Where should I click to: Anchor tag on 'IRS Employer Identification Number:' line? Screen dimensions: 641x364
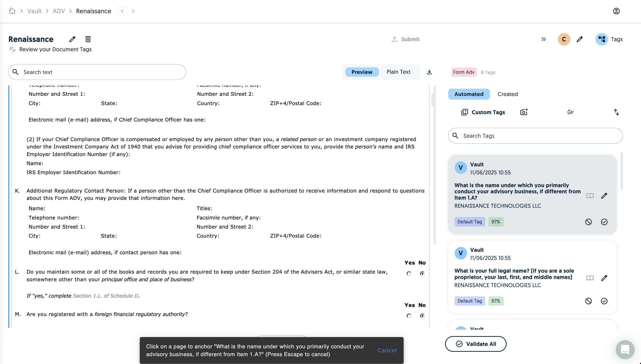click(73, 172)
